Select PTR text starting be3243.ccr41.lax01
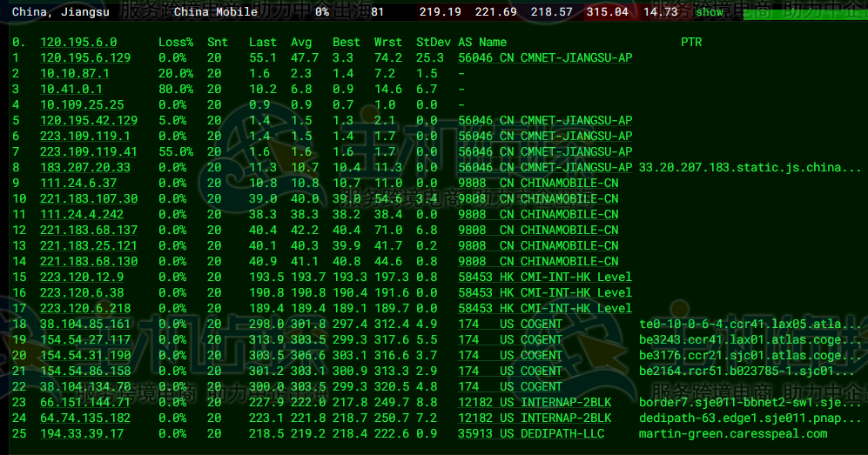The width and height of the screenshot is (868, 455). click(x=750, y=339)
